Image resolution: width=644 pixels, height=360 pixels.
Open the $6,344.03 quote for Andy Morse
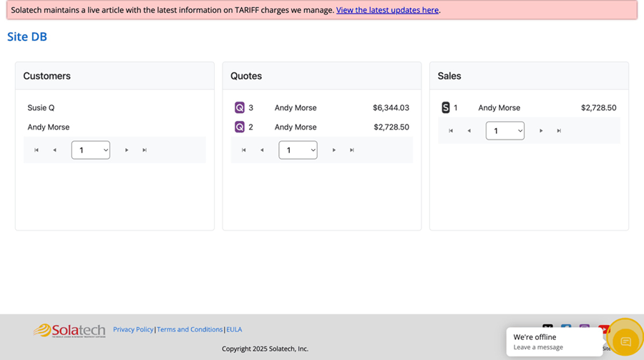coord(391,108)
